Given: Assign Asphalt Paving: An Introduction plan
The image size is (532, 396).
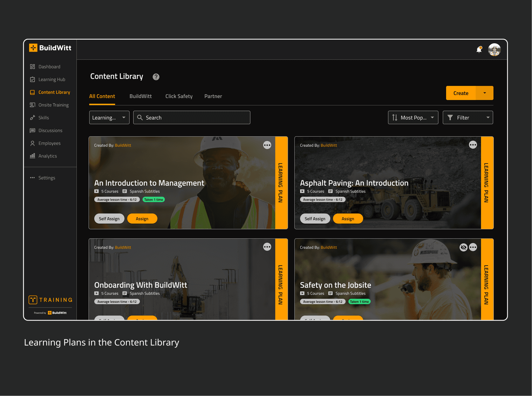Looking at the screenshot, I should (348, 219).
